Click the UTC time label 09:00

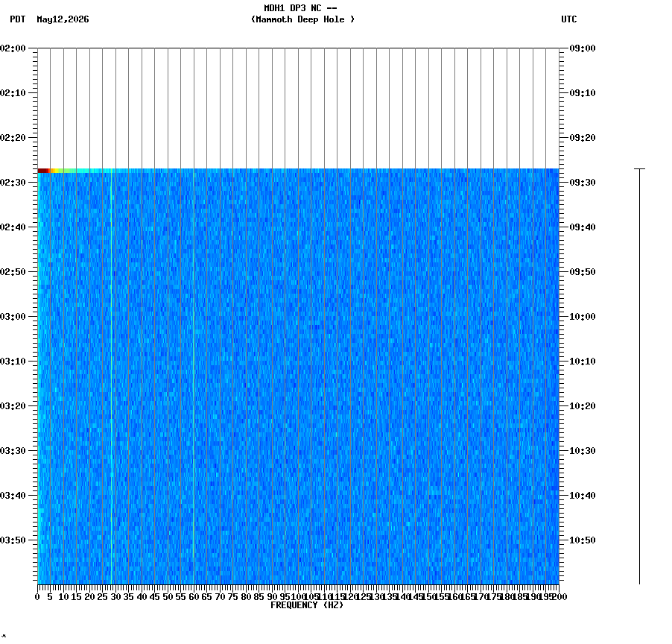tap(583, 48)
